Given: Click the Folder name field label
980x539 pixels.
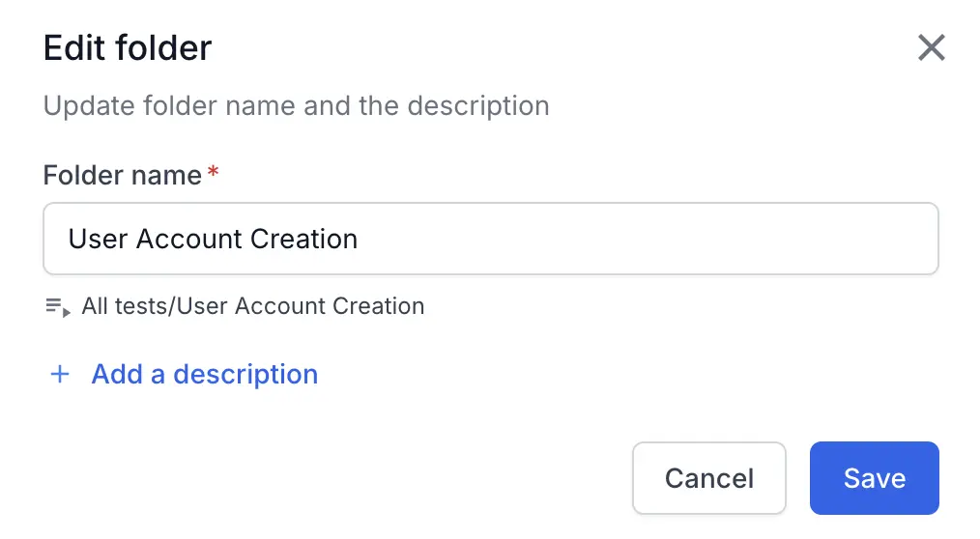Looking at the screenshot, I should pyautogui.click(x=123, y=176).
